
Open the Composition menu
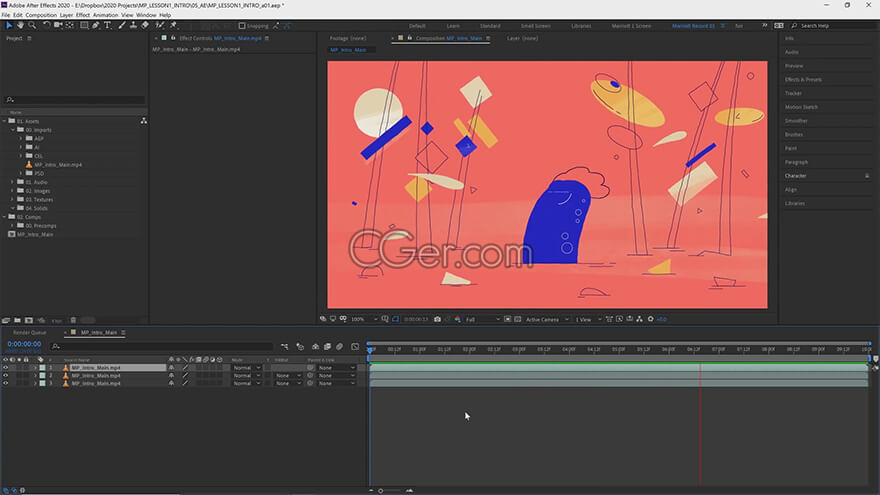point(41,15)
